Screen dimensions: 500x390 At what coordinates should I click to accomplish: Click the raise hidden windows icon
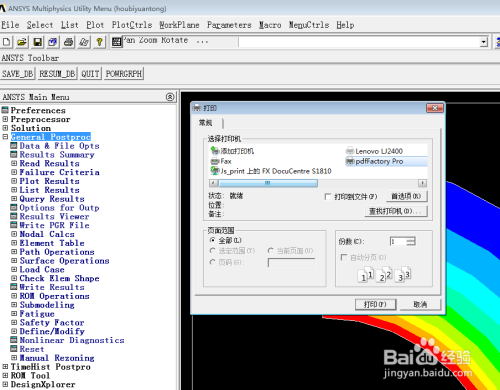coord(117,42)
